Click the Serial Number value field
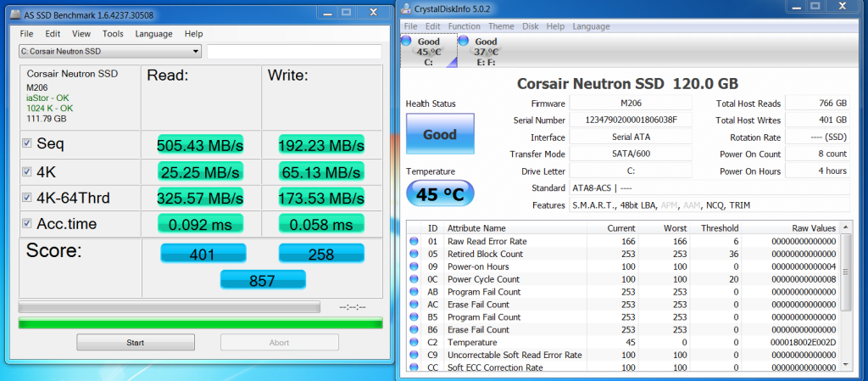The width and height of the screenshot is (868, 381). point(631,120)
